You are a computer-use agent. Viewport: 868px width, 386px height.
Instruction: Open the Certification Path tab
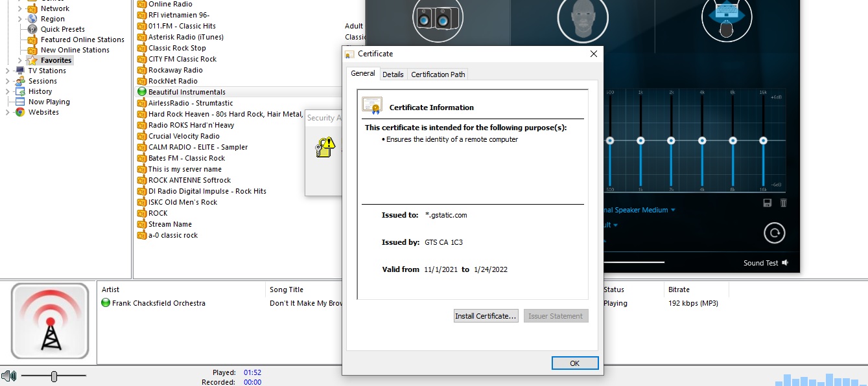pos(438,74)
